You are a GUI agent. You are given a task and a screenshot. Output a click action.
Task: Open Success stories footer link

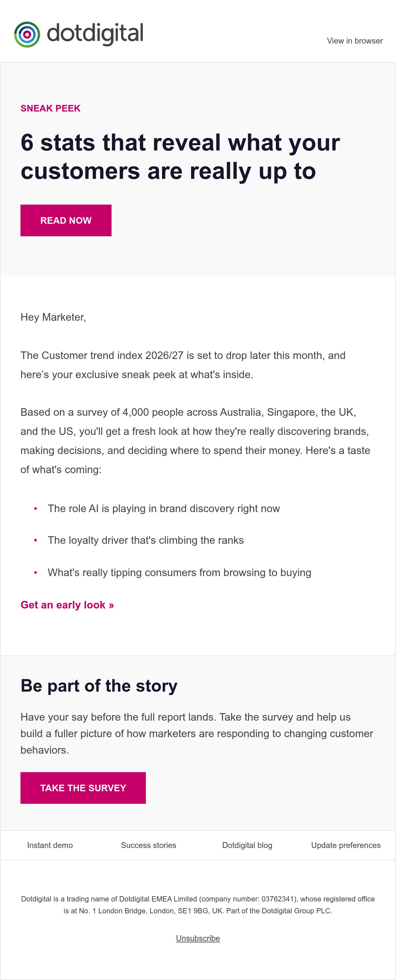pos(149,845)
